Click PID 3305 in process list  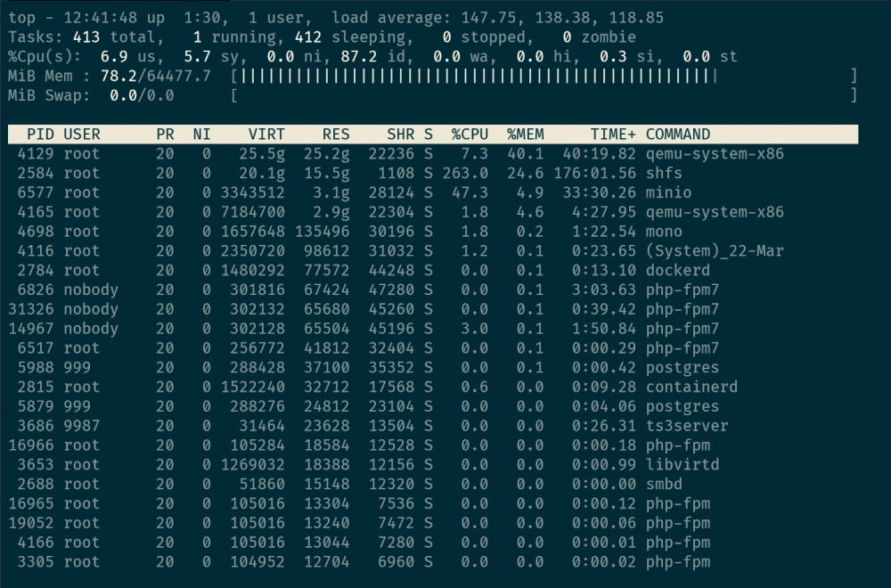coord(36,561)
